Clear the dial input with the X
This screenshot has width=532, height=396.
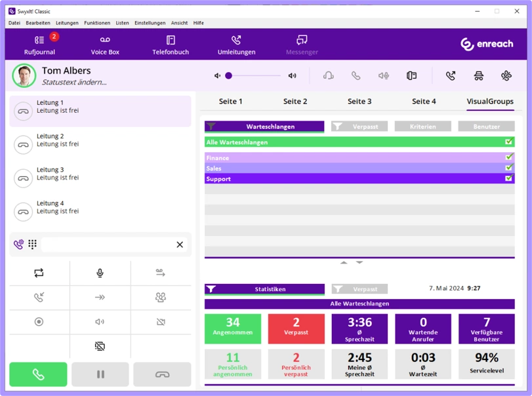pyautogui.click(x=180, y=245)
